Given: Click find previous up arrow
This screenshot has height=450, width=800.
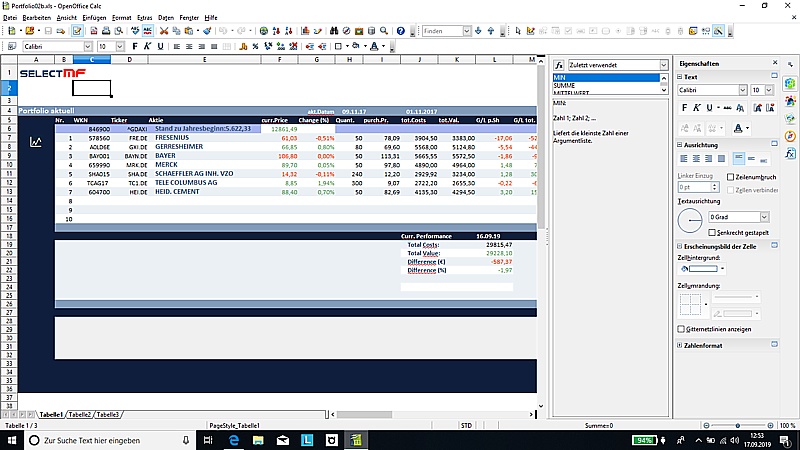Looking at the screenshot, I should pos(491,31).
